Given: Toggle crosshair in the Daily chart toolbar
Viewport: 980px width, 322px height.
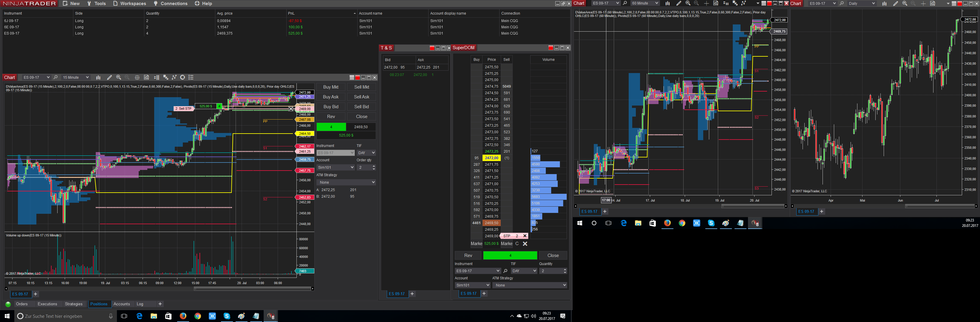Looking at the screenshot, I should 923,3.
